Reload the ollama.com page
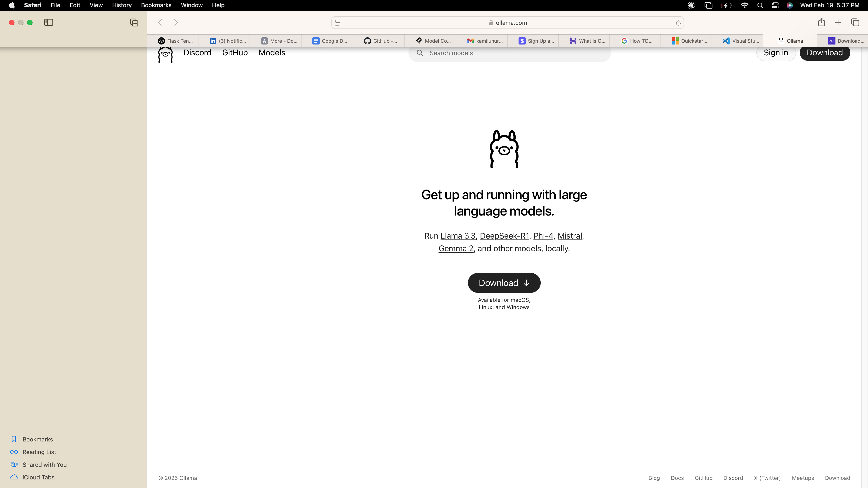Screen dimensions: 868x488 678,23
